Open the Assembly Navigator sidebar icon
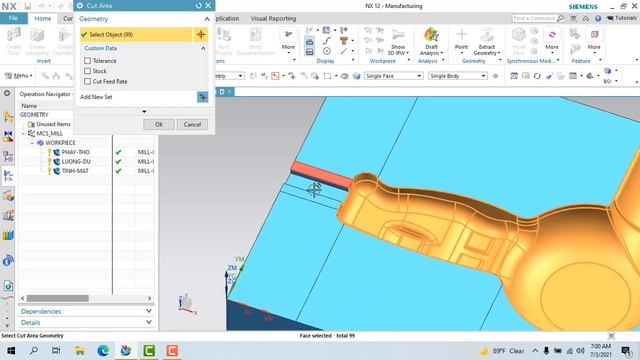 coord(8,118)
